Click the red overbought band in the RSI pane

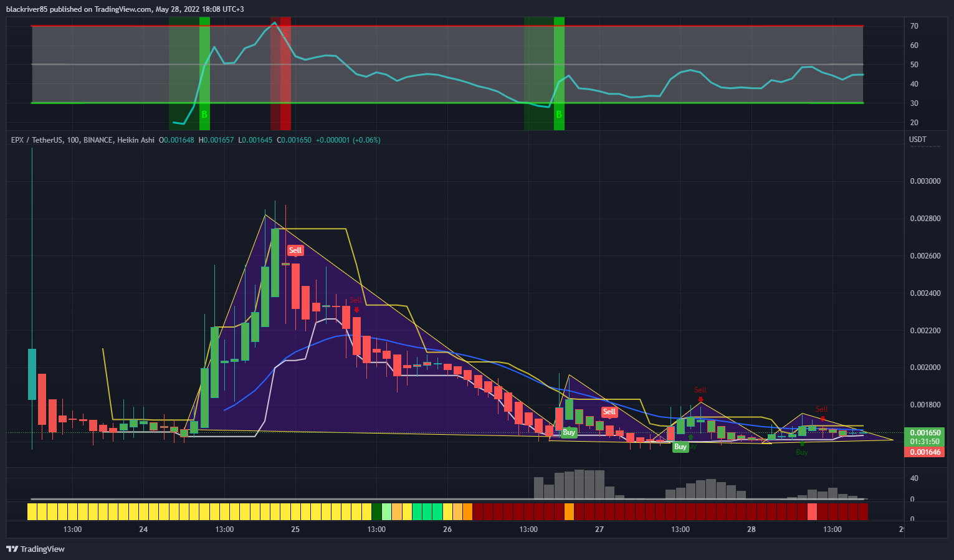coord(280,74)
